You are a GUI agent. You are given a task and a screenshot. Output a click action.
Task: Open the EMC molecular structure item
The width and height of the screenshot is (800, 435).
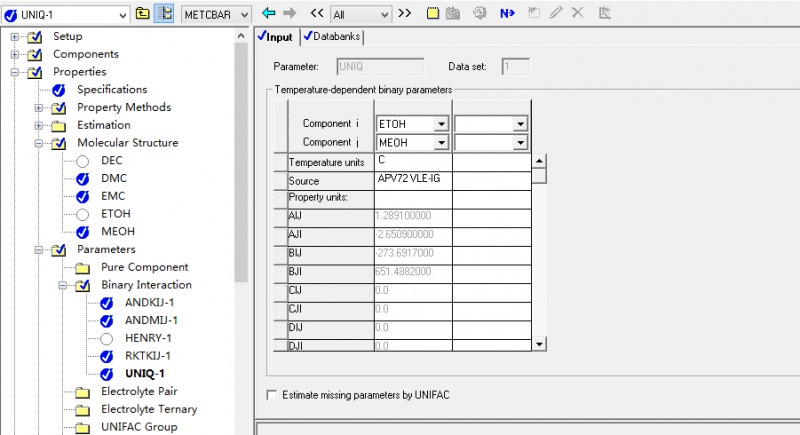point(113,196)
